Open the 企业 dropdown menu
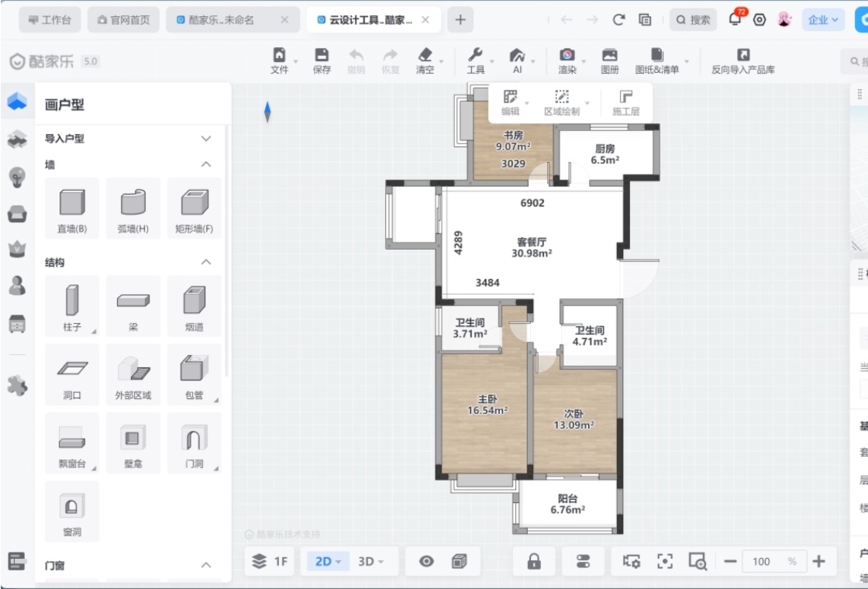The width and height of the screenshot is (868, 589). 823,20
